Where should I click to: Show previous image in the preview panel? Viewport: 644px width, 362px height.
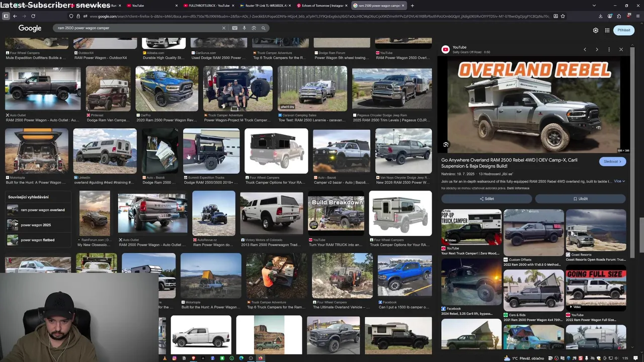coord(585,49)
